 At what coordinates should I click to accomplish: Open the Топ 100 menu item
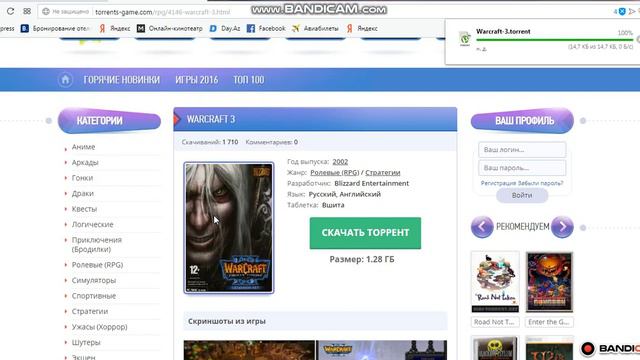[x=249, y=80]
